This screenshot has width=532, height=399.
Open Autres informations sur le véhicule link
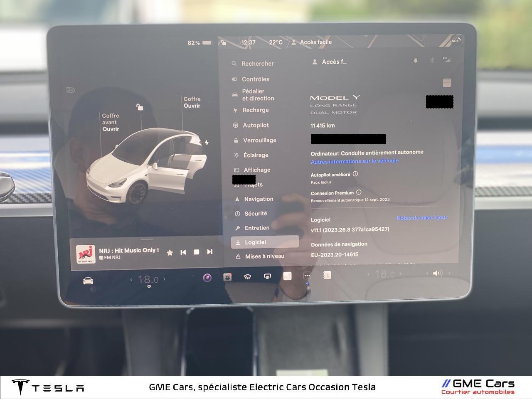tap(355, 161)
